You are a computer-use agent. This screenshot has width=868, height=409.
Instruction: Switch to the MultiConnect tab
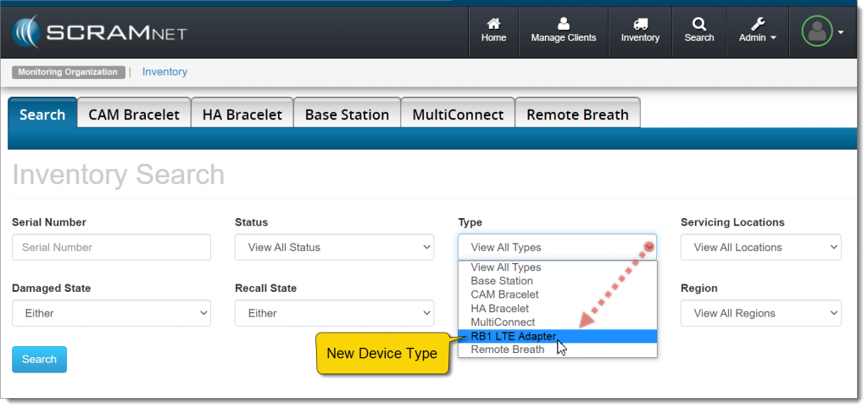[x=458, y=115]
